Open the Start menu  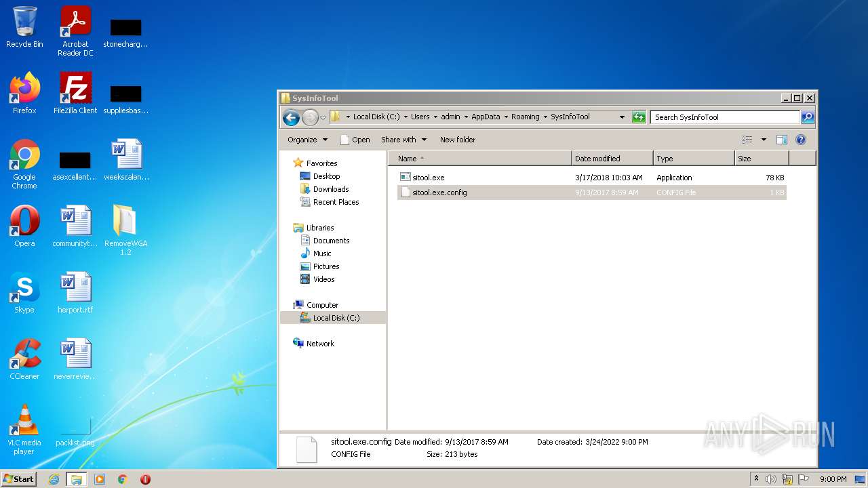(19, 479)
